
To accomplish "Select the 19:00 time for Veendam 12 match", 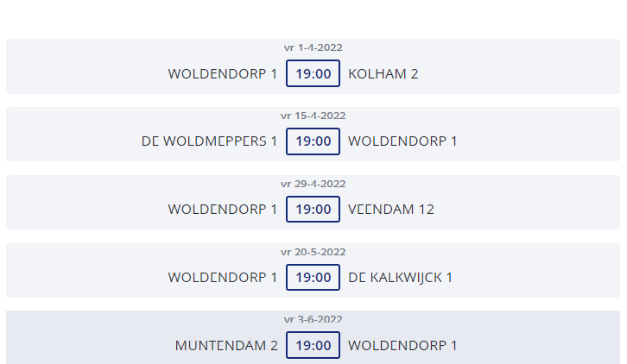I will point(313,210).
